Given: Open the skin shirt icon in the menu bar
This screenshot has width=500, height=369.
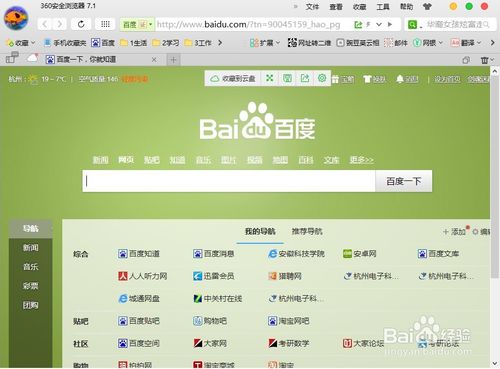Looking at the screenshot, I should [x=427, y=6].
